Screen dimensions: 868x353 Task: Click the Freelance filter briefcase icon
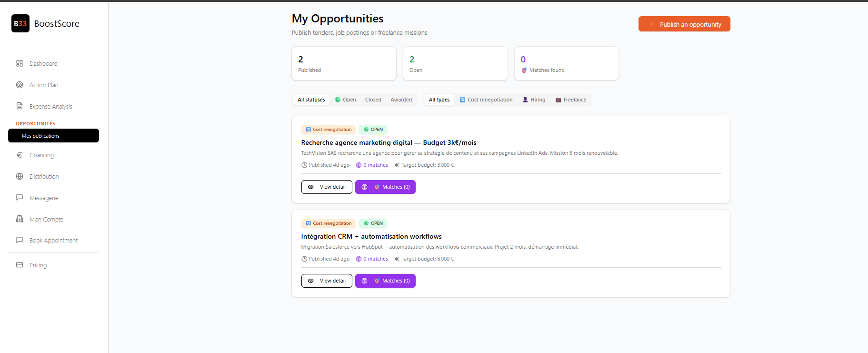click(558, 100)
